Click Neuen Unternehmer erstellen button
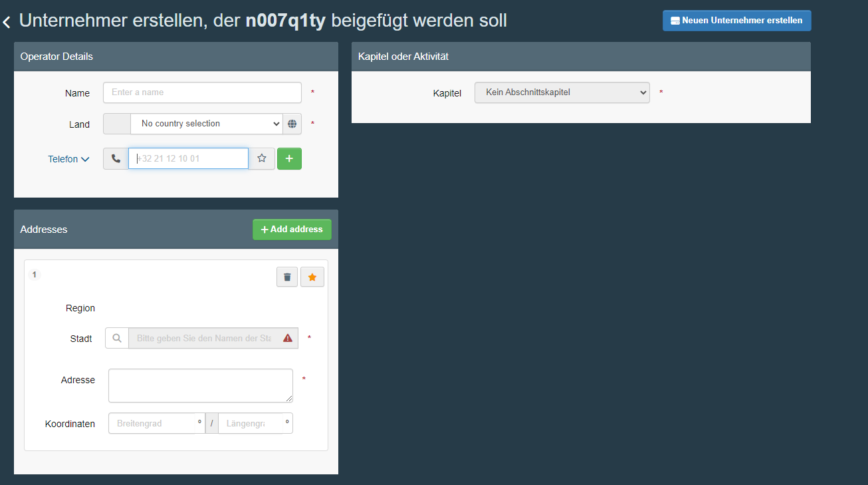The height and width of the screenshot is (485, 868). (736, 21)
